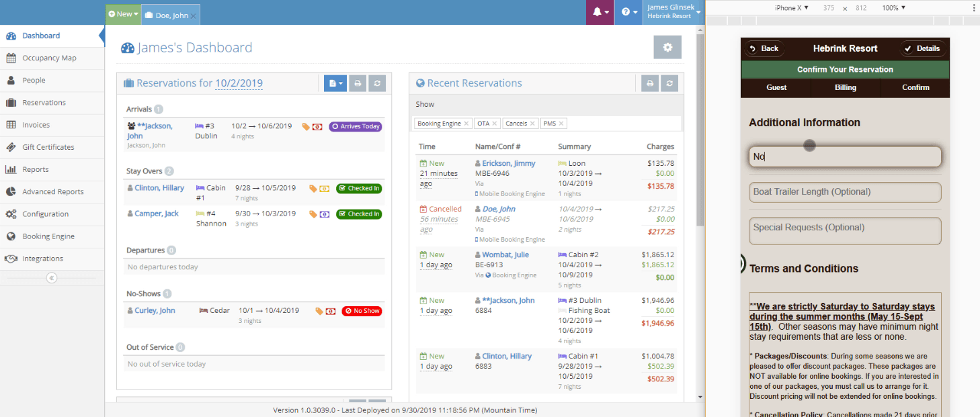Remove the OTA filter tag
The image size is (980, 417).
pos(495,124)
